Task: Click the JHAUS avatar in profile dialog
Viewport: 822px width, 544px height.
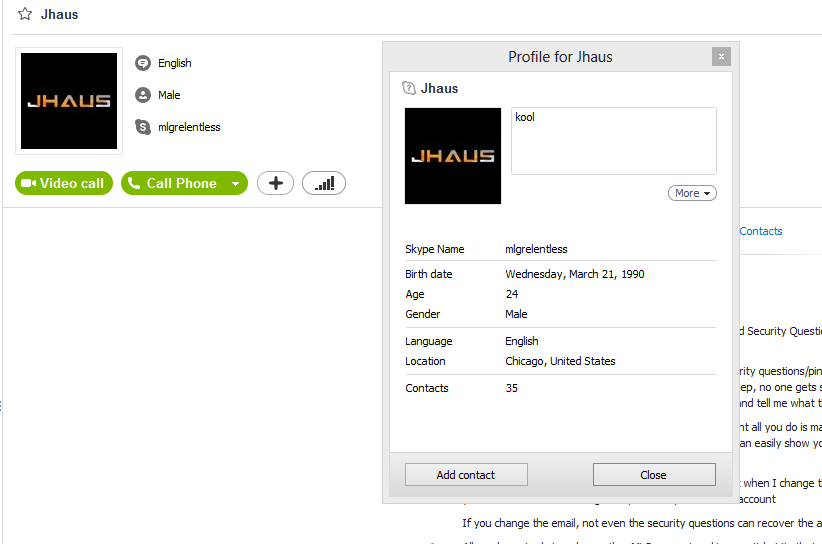Action: 453,156
